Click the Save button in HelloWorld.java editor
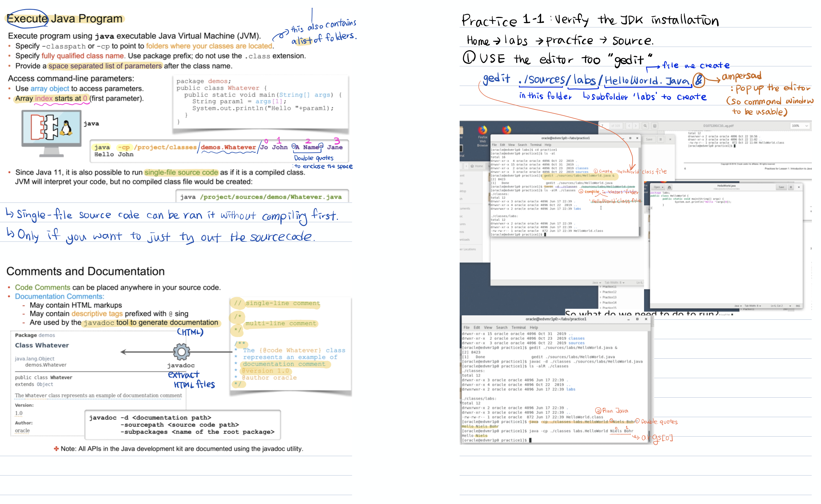821x504 pixels. [781, 187]
